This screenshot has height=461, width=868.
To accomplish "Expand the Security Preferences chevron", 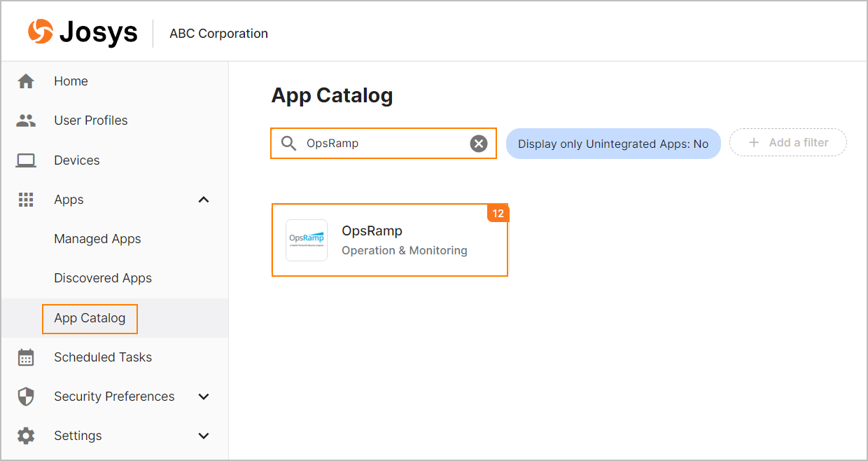I will pyautogui.click(x=204, y=397).
